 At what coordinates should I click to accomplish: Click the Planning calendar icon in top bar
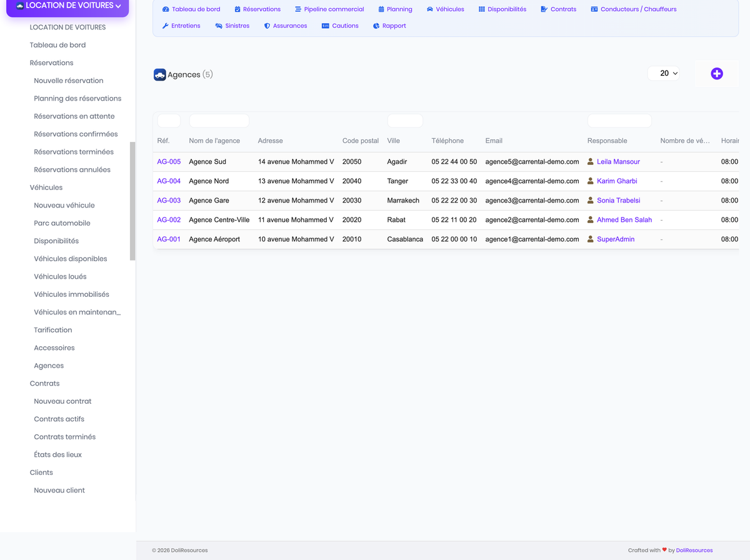click(381, 9)
